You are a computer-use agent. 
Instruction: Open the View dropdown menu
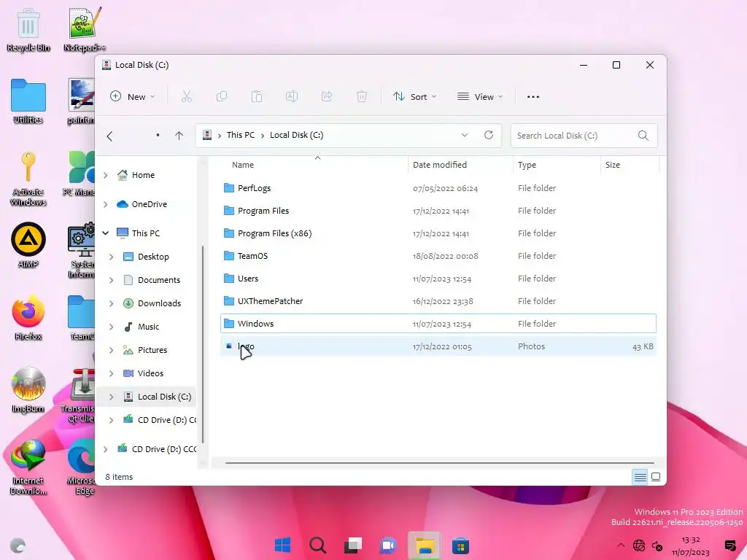(x=480, y=97)
